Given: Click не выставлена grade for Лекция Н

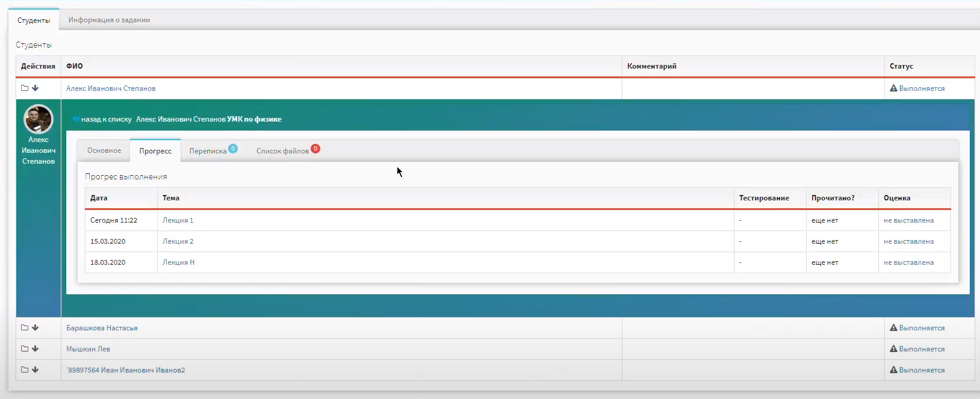Looking at the screenshot, I should [908, 262].
